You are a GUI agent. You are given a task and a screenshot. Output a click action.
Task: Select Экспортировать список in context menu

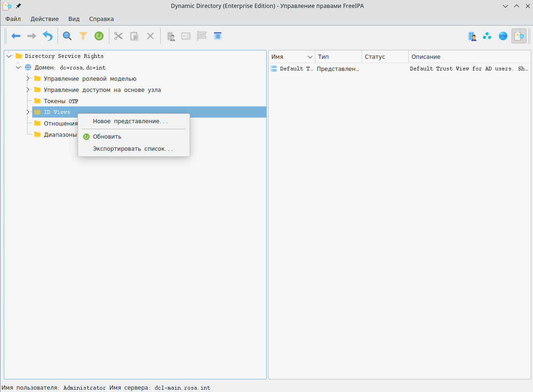pos(133,149)
